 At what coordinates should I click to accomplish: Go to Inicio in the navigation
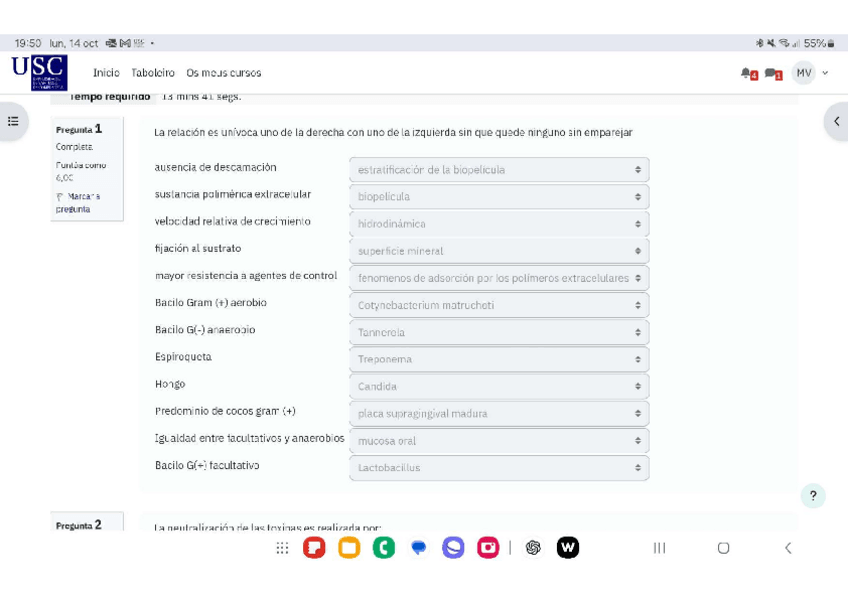coord(106,73)
